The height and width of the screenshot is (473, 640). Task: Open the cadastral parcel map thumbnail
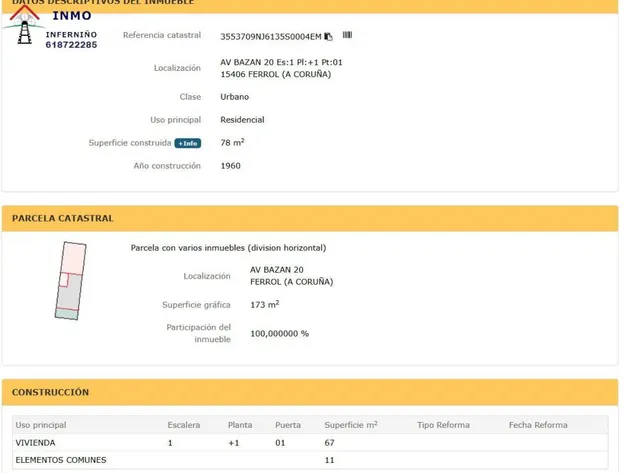point(71,281)
